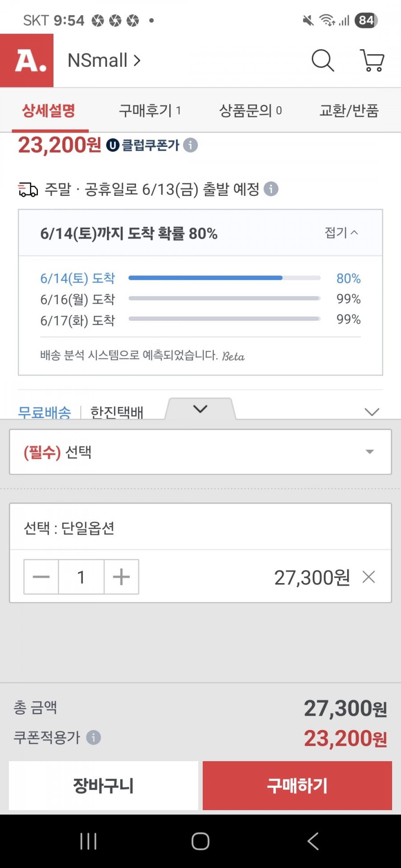
Task: Collapse arrival probability with 접기
Action: [x=341, y=232]
